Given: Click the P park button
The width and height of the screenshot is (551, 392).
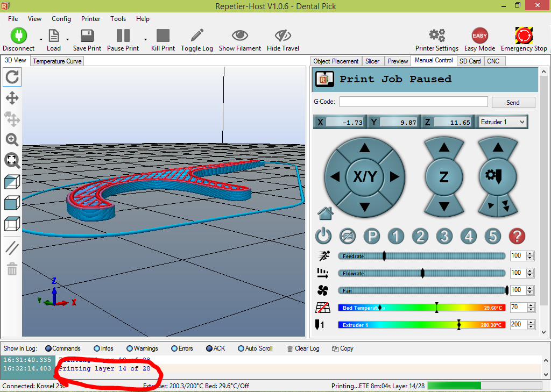Looking at the screenshot, I should pyautogui.click(x=372, y=236).
